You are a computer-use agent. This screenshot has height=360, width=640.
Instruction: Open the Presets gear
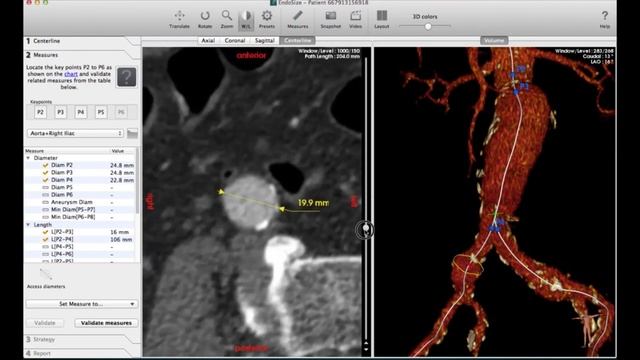[x=267, y=19]
